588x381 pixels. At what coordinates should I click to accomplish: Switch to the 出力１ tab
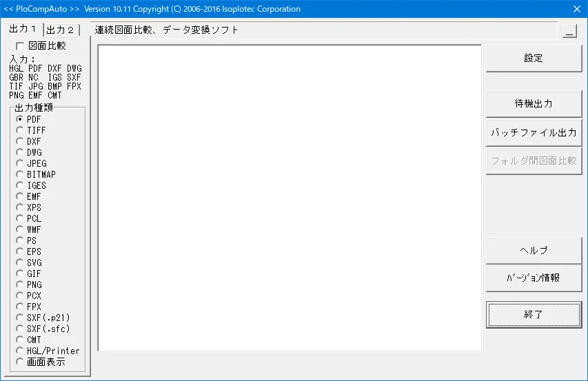tap(23, 29)
